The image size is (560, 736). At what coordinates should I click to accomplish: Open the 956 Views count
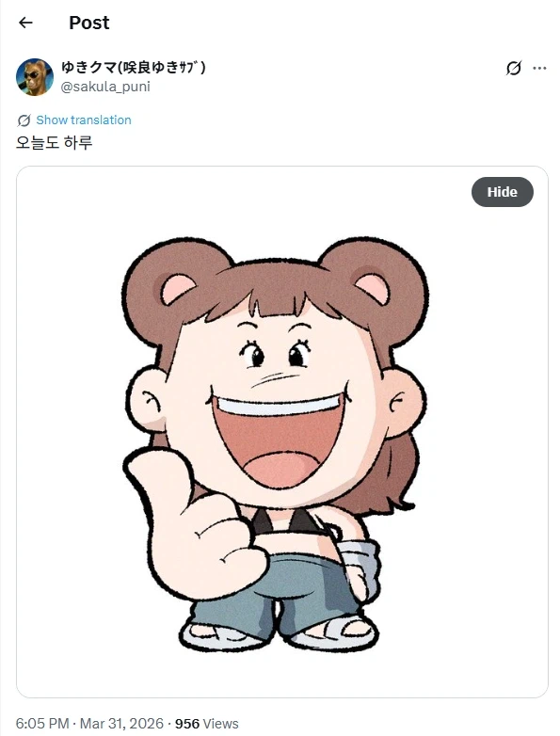pos(206,724)
